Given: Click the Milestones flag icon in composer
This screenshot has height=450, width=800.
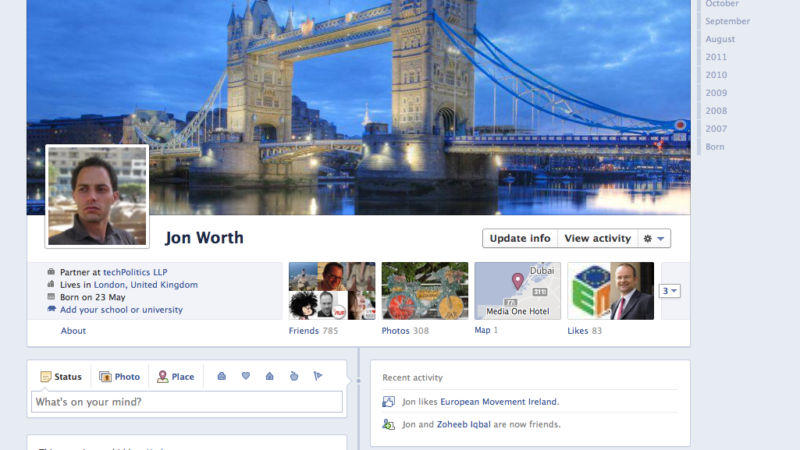Looking at the screenshot, I should pos(318,376).
